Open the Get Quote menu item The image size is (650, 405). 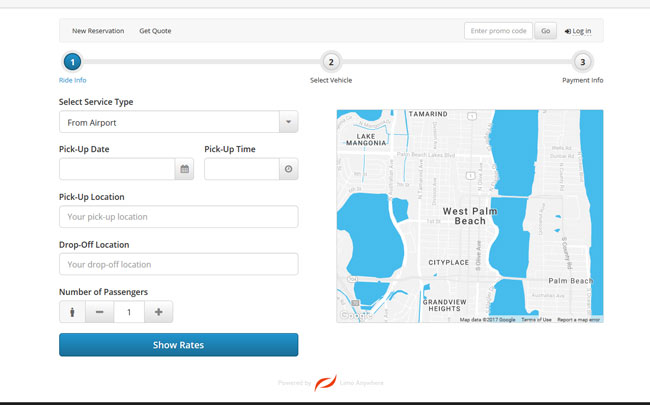point(155,31)
